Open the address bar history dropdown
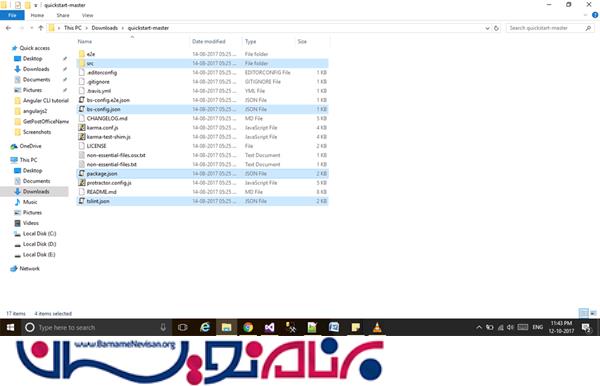Viewport: 600px width, 386px height. coord(487,28)
